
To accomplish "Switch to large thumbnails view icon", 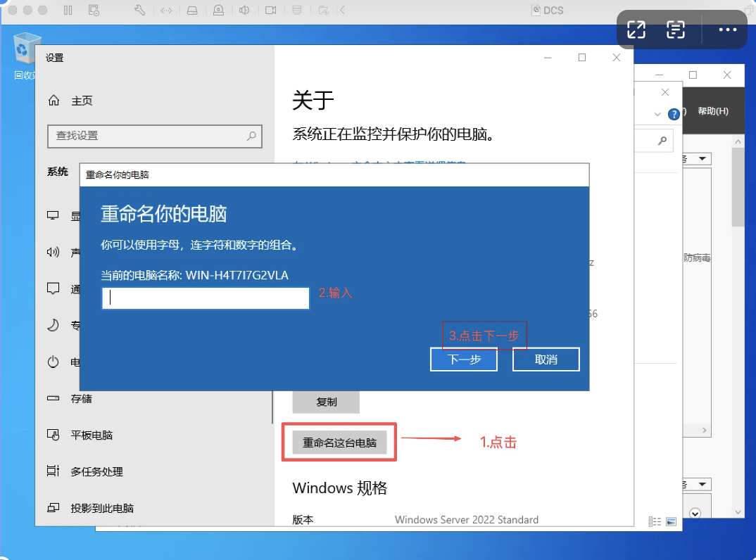I will click(x=671, y=521).
